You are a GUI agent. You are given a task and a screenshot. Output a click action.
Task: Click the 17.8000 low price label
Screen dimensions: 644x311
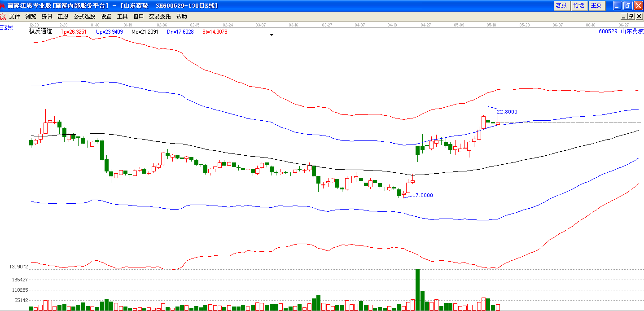[423, 195]
